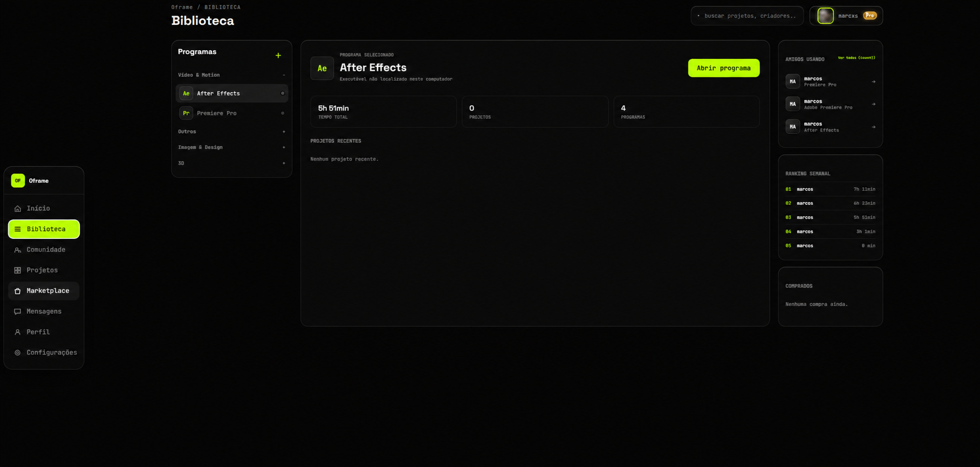
Task: Open Mensagens via its chat bubble icon
Action: coord(18,312)
